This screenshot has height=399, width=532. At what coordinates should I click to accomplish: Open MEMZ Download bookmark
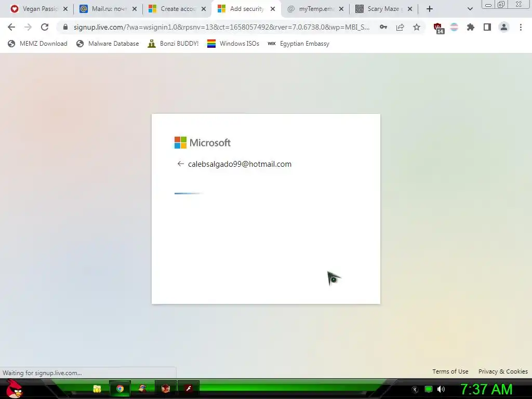(x=37, y=44)
